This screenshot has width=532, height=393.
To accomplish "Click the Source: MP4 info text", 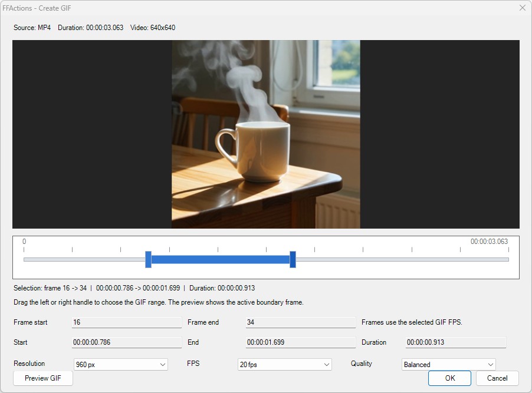I will pos(32,28).
